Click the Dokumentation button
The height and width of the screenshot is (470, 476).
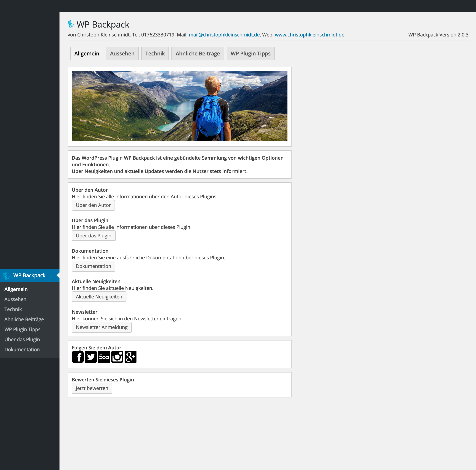pyautogui.click(x=93, y=266)
